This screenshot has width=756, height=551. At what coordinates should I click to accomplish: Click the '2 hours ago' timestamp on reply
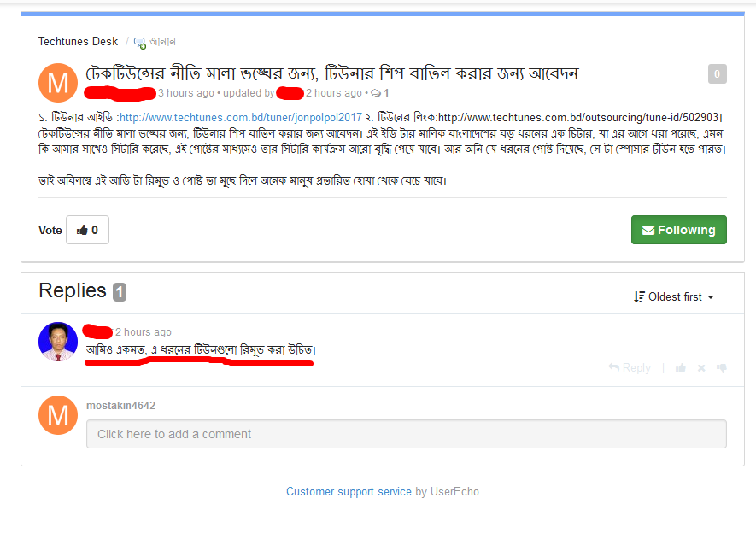click(x=144, y=332)
